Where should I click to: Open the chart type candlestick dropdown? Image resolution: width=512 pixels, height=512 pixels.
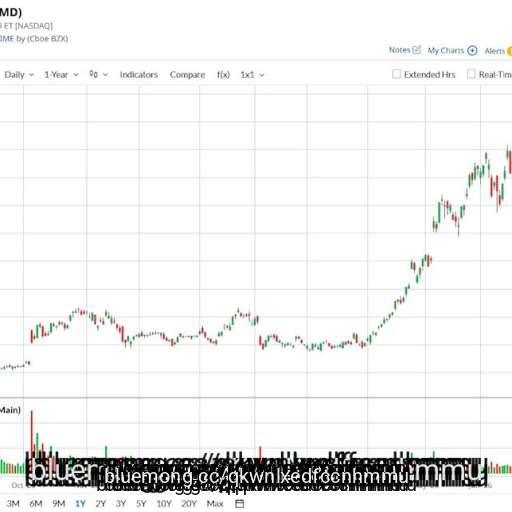(98, 74)
